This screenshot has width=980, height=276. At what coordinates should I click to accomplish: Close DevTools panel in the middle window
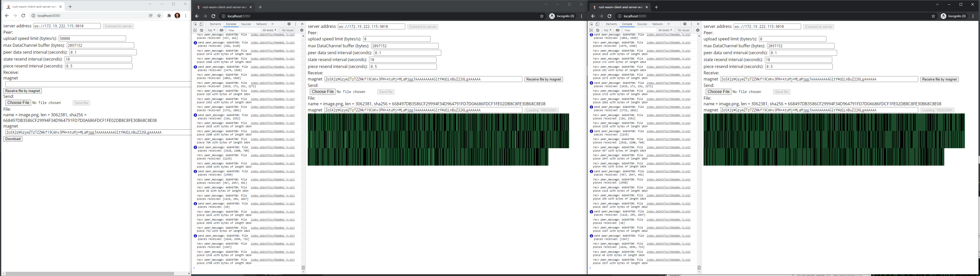[302, 24]
